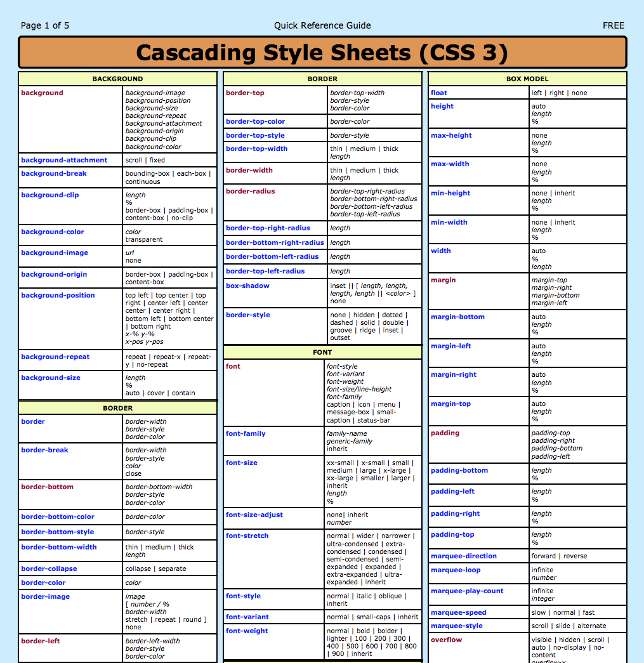Click the bold blue 'margin-bottom' property name

(457, 317)
